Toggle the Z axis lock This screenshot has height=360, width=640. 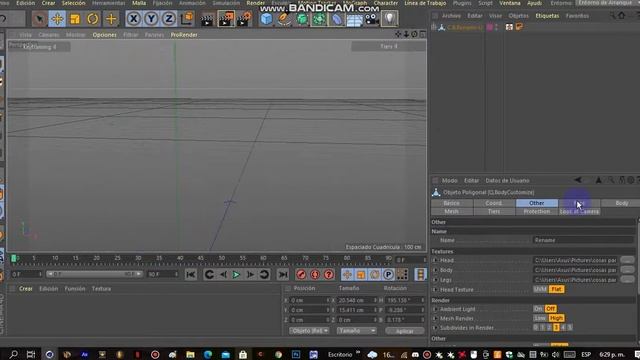click(x=169, y=19)
